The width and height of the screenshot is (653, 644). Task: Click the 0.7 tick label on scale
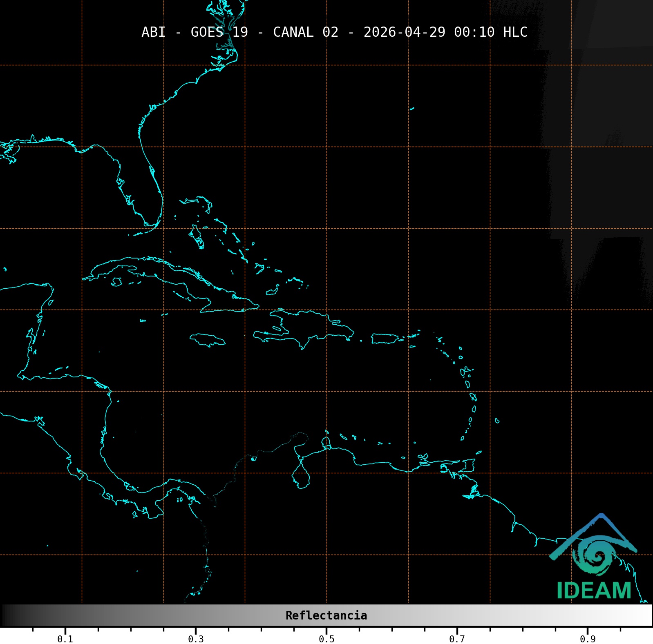click(x=457, y=639)
